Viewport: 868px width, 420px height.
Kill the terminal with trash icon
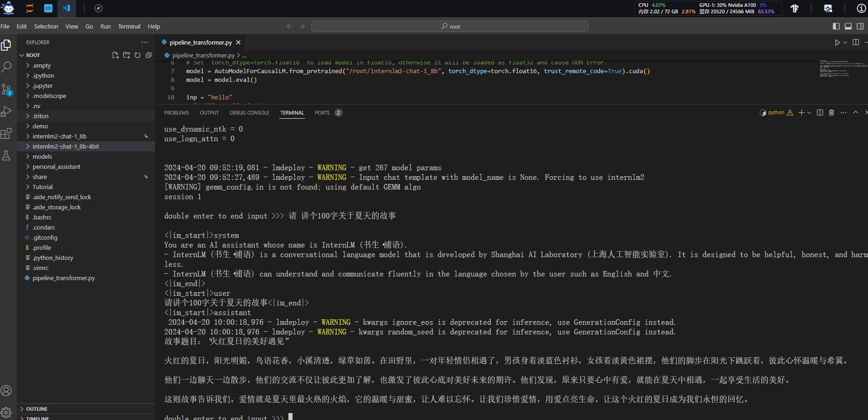[x=831, y=113]
